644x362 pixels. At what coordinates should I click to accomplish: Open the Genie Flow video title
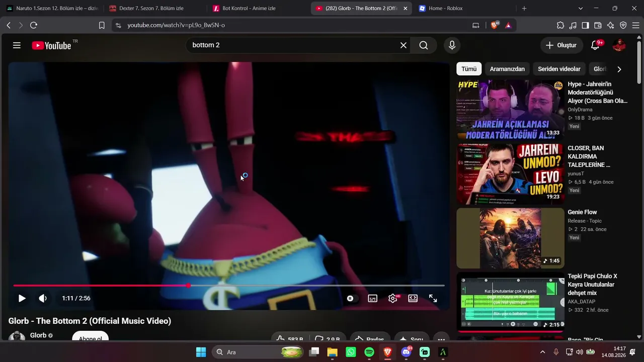pos(582,212)
